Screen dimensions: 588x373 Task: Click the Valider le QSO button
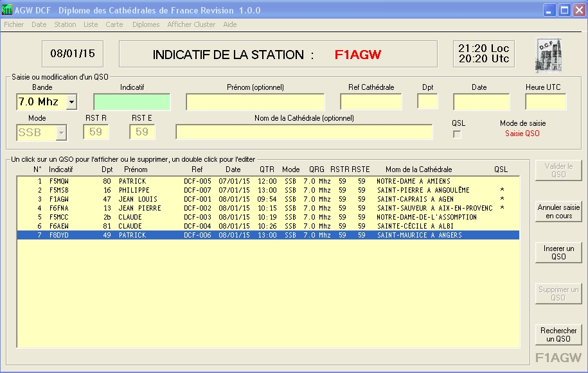558,170
